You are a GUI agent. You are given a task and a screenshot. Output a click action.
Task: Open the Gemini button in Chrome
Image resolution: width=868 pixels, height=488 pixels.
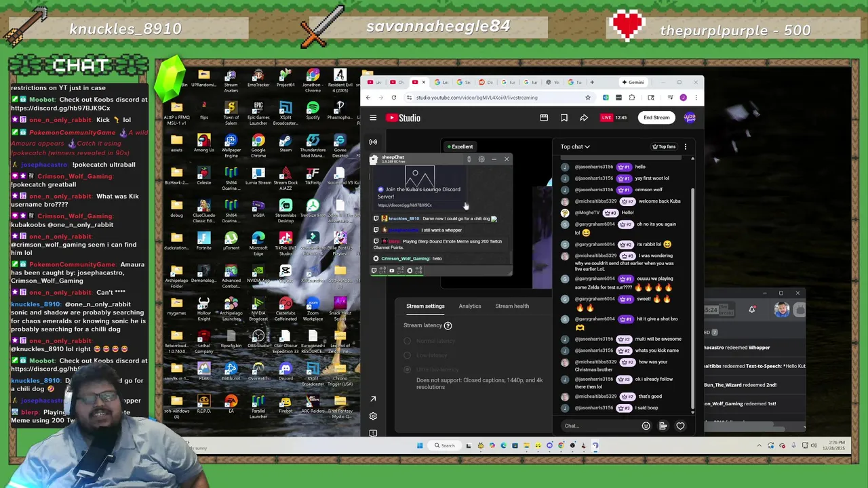633,83
